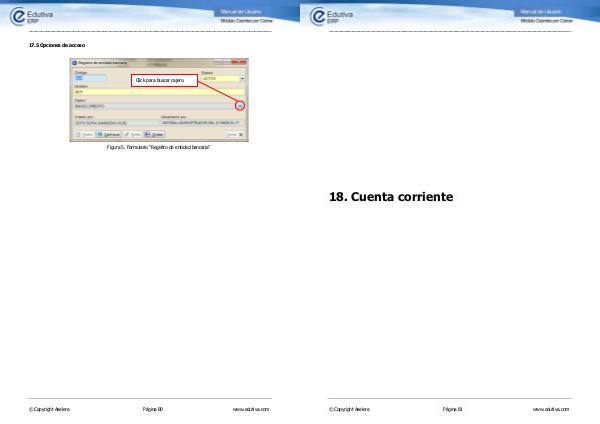
Task: Click the '17.5 Opciones de acceso' heading
Action: pos(58,45)
